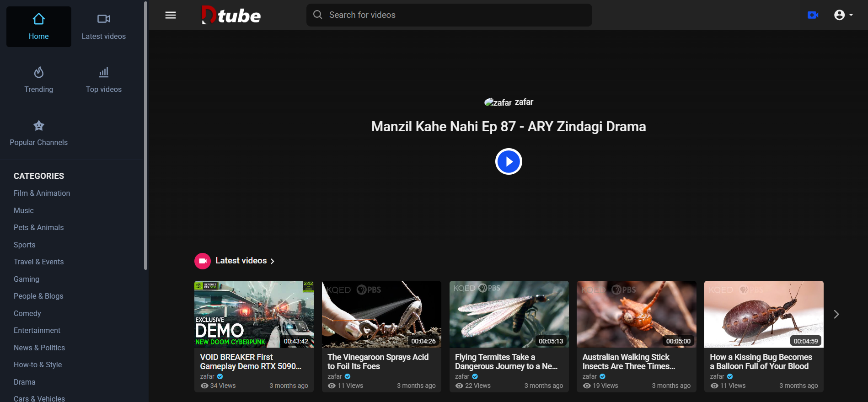Image resolution: width=868 pixels, height=402 pixels.
Task: Open Australian Walking Stick Insects thumbnail
Action: pyautogui.click(x=637, y=314)
